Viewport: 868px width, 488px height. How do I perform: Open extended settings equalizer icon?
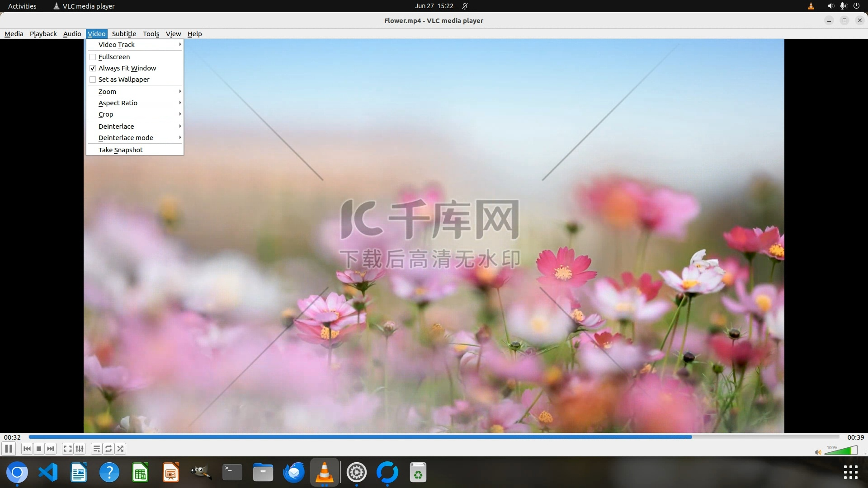pos(80,449)
